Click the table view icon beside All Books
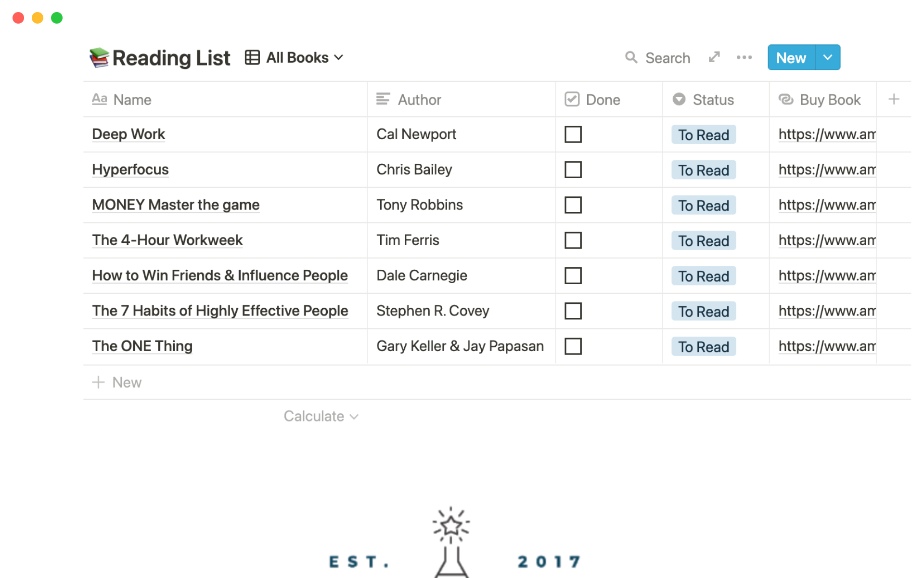 pos(252,57)
